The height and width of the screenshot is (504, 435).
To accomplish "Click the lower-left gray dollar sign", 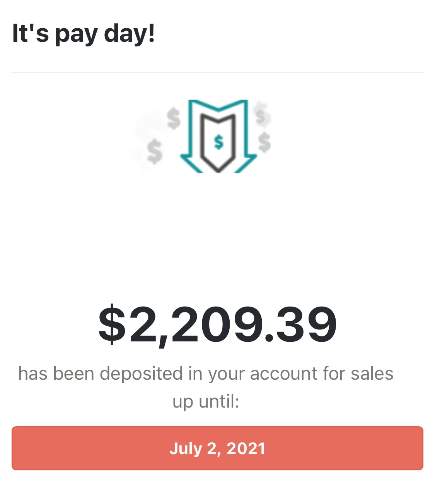I will pos(155,151).
